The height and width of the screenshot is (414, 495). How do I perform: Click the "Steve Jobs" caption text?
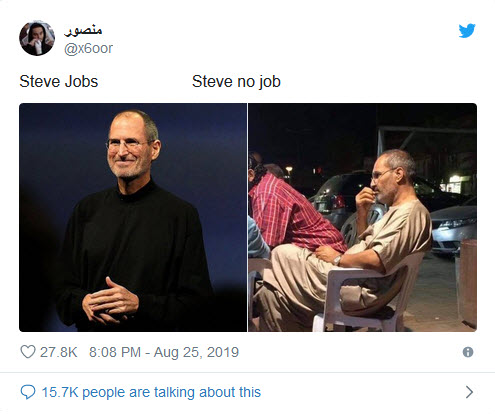(59, 82)
